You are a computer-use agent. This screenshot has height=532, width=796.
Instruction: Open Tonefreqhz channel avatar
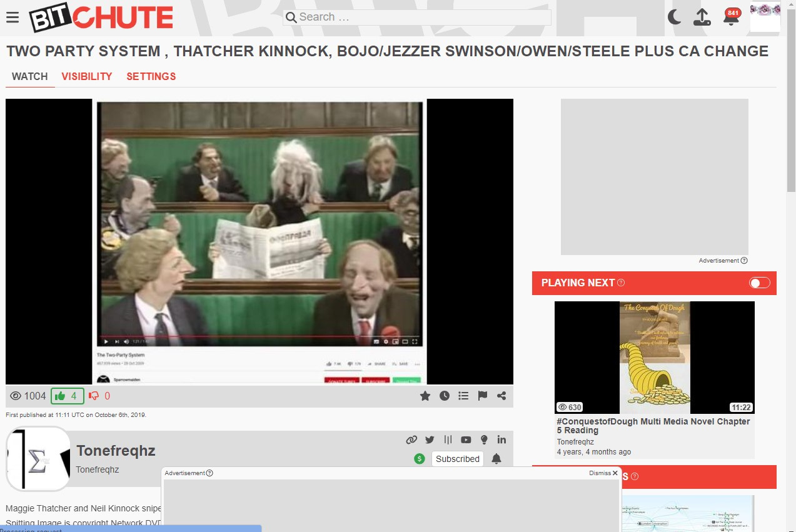pyautogui.click(x=38, y=459)
